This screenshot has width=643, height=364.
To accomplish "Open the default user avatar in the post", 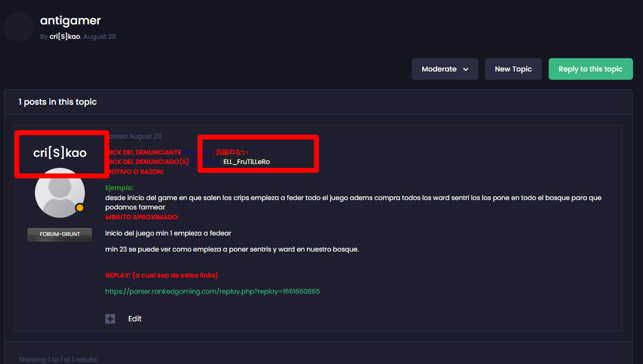I will point(60,193).
